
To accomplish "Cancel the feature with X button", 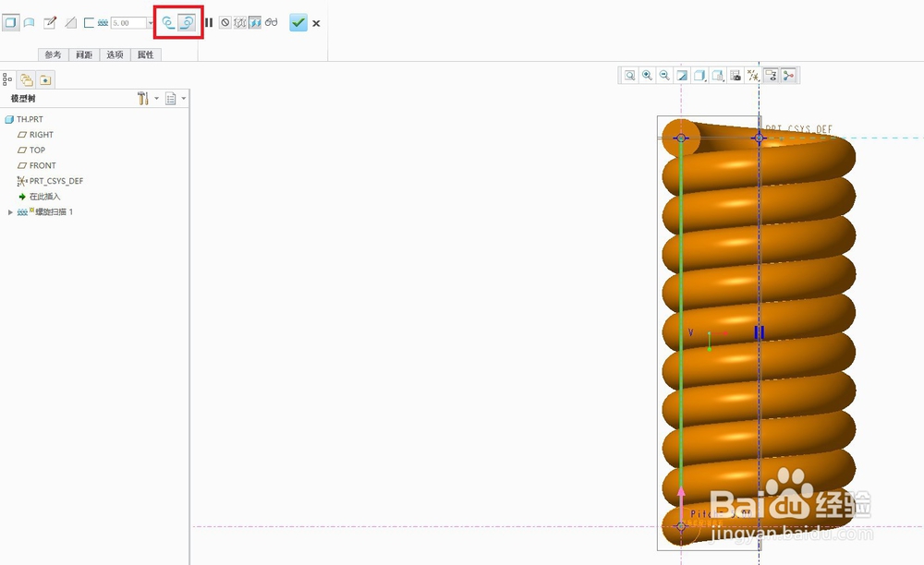I will 316,24.
